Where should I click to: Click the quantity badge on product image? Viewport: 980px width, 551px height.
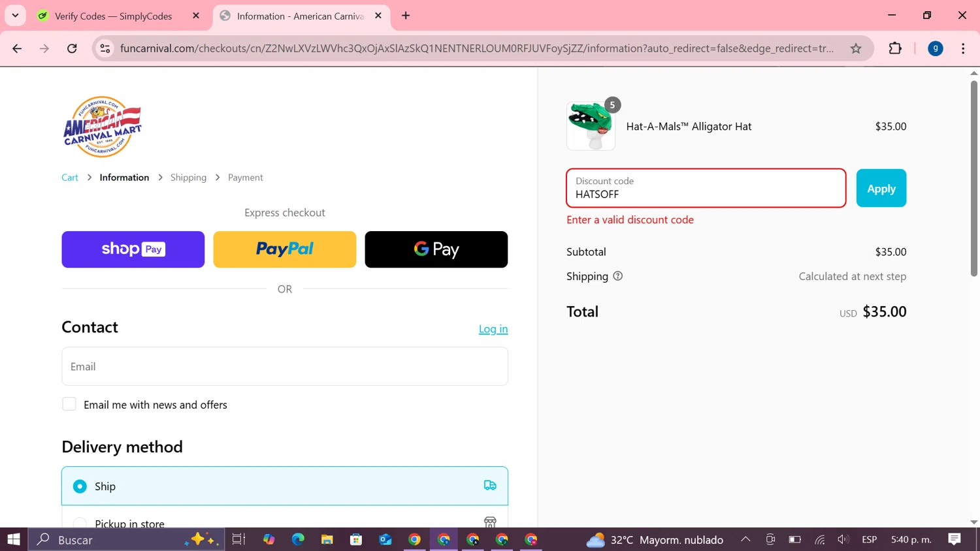point(612,104)
